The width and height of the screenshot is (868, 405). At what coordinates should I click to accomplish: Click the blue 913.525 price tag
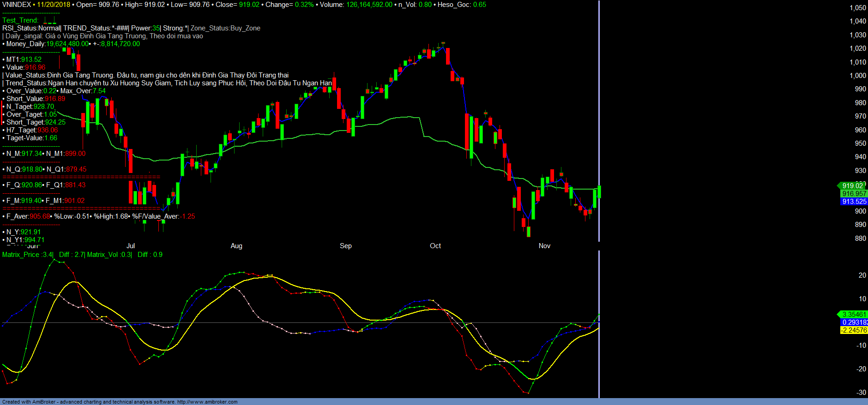pyautogui.click(x=854, y=202)
